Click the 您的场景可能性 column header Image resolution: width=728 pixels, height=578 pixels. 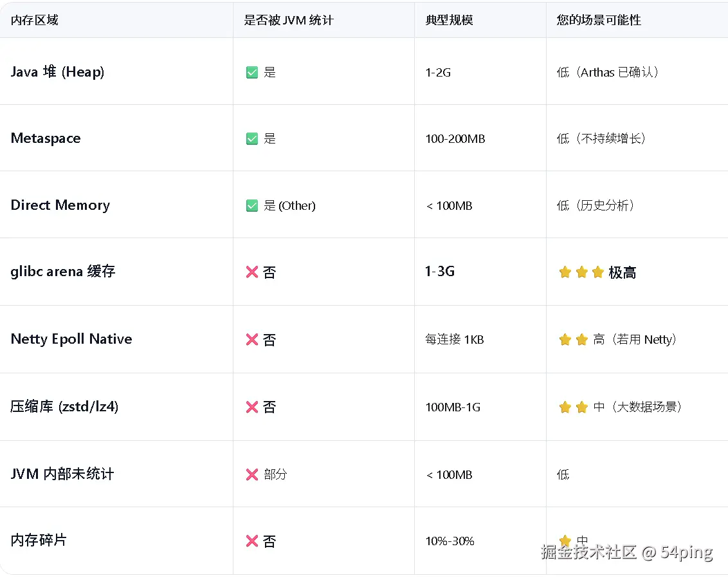[x=599, y=20]
